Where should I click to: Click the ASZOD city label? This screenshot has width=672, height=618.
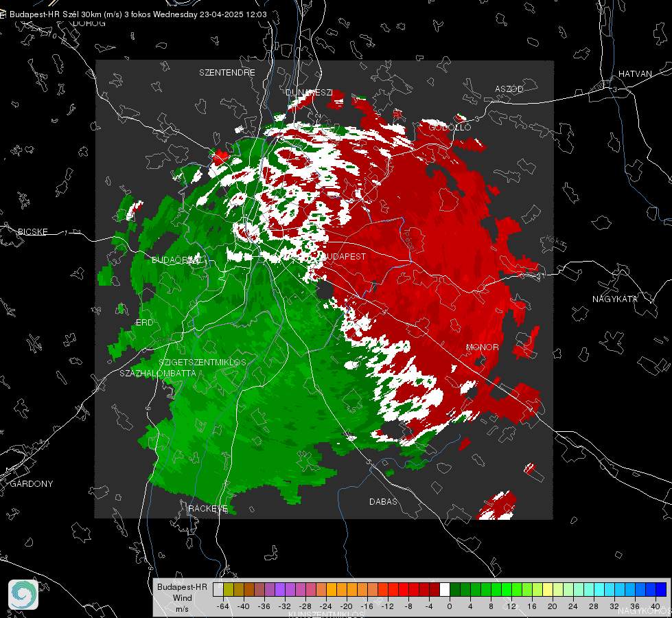[x=509, y=89]
